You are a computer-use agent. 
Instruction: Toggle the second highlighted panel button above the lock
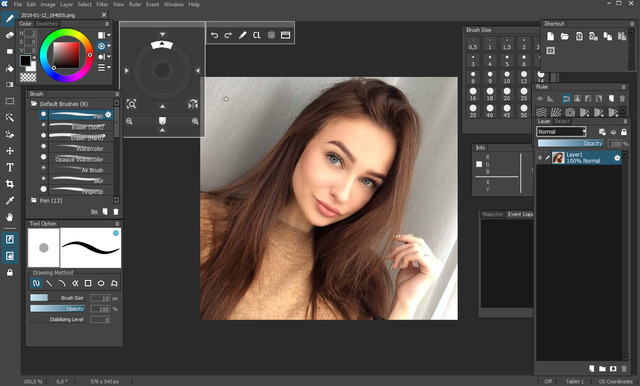tap(9, 256)
